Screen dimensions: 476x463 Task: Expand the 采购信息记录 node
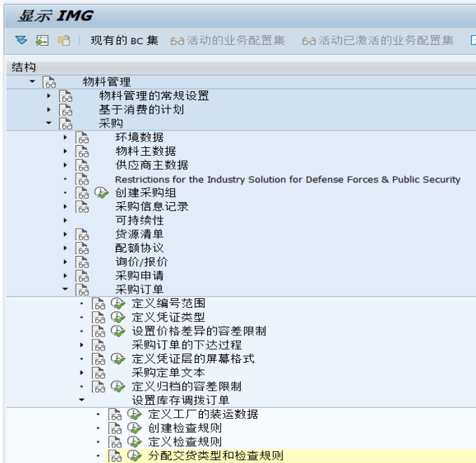[x=65, y=207]
